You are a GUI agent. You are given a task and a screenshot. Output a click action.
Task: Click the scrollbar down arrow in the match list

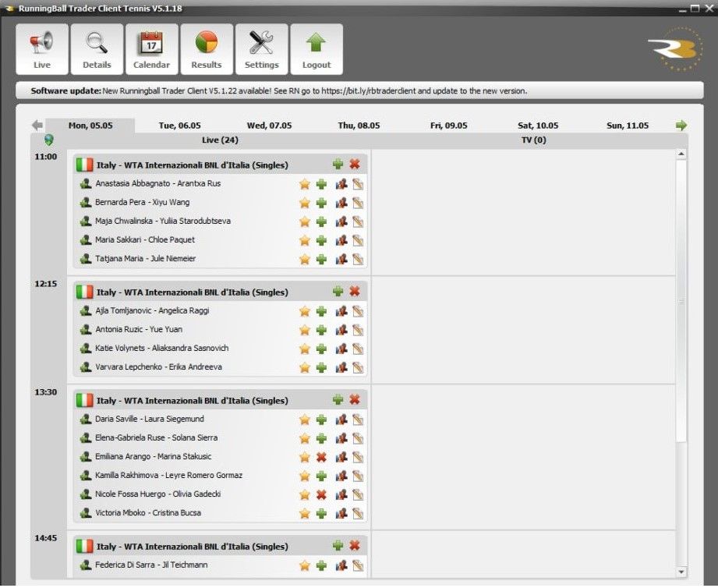[681, 572]
